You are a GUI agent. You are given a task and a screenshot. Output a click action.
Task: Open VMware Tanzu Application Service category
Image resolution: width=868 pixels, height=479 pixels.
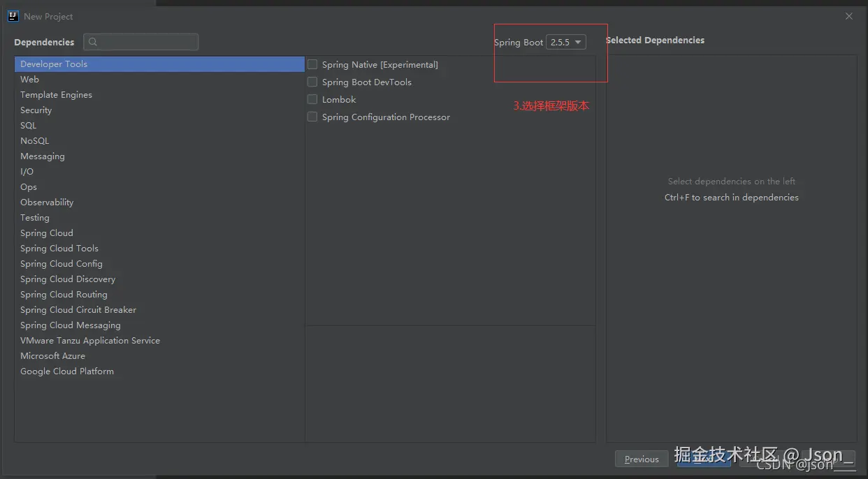pyautogui.click(x=159, y=340)
